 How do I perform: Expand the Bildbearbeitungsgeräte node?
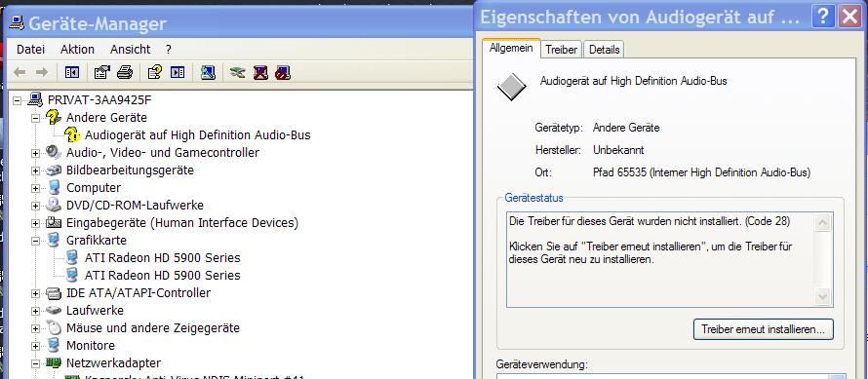pyautogui.click(x=35, y=171)
